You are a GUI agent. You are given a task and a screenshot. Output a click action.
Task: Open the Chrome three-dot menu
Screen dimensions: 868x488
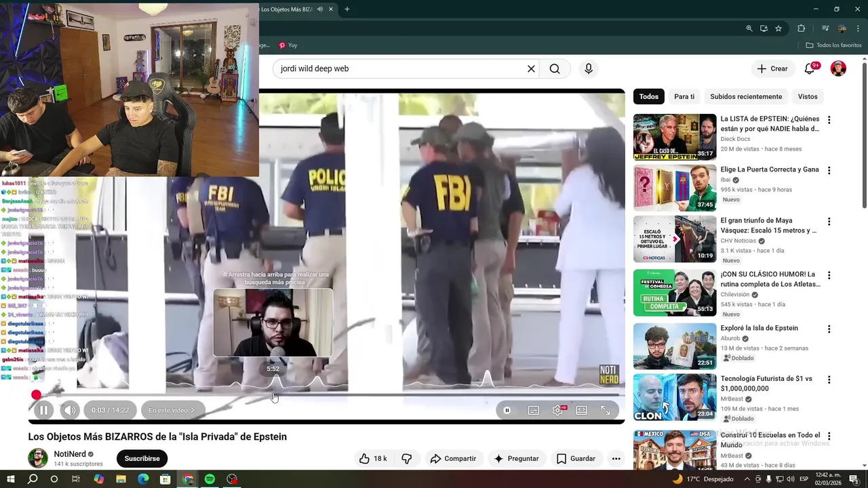[858, 28]
